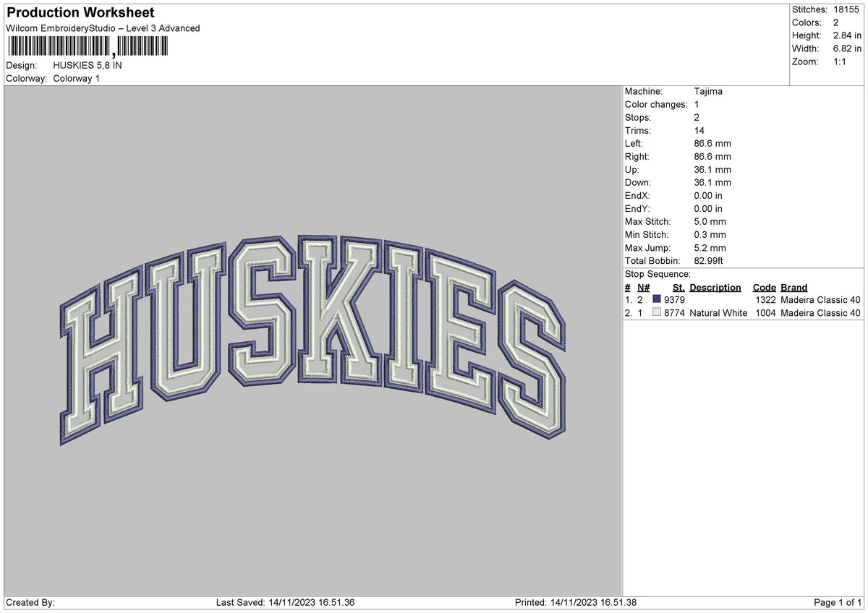Click the Max Jump value 5.2 mm

coord(710,247)
